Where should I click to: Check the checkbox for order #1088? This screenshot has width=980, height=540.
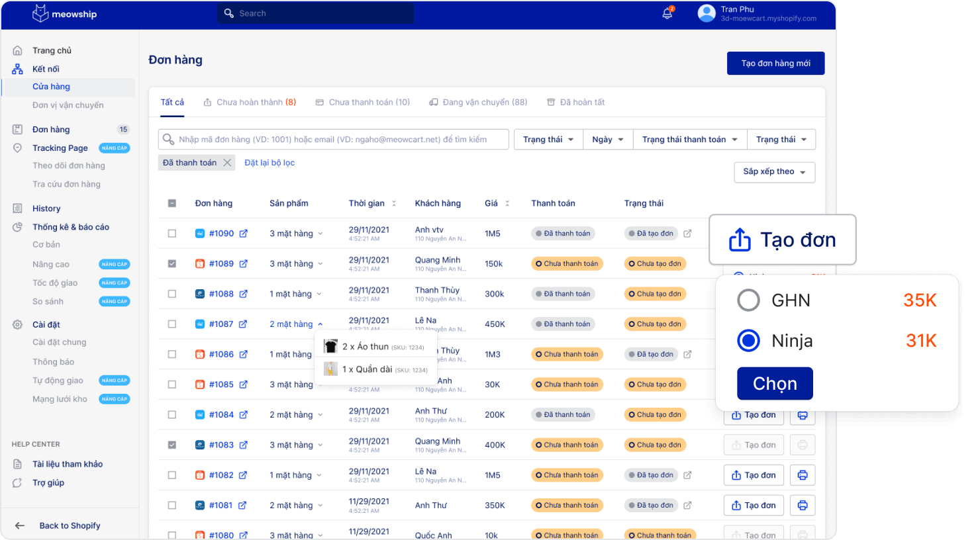(x=172, y=294)
